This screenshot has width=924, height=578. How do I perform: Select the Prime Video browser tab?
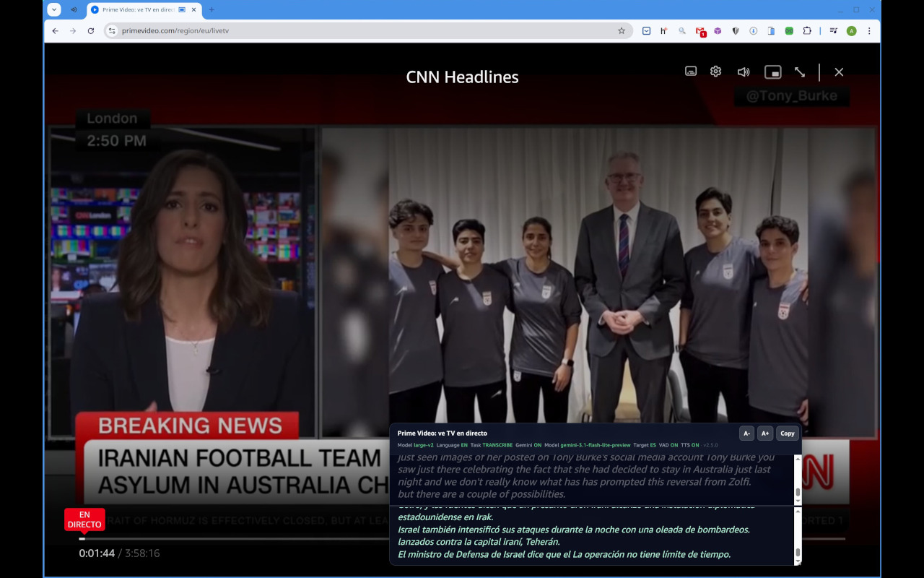[x=144, y=10]
